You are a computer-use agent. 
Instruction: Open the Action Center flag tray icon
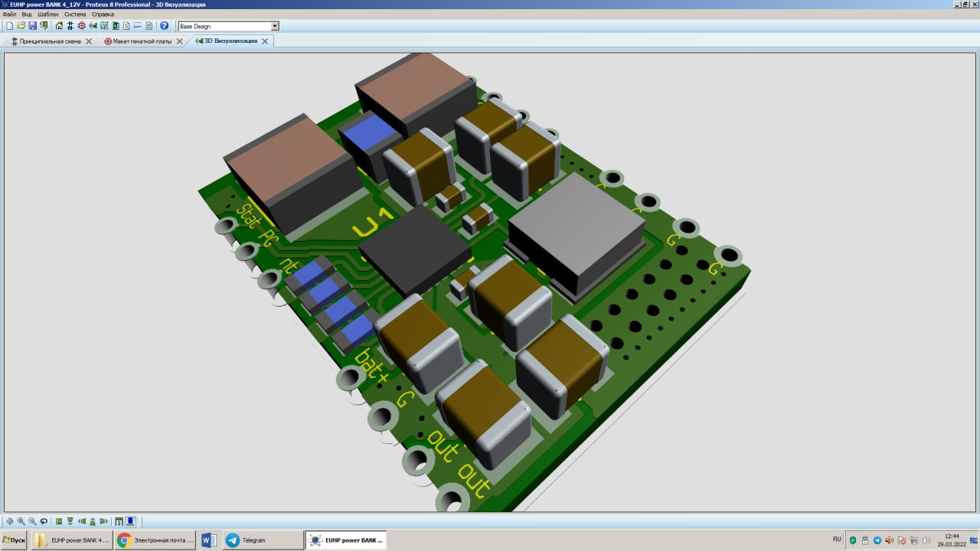[x=902, y=540]
